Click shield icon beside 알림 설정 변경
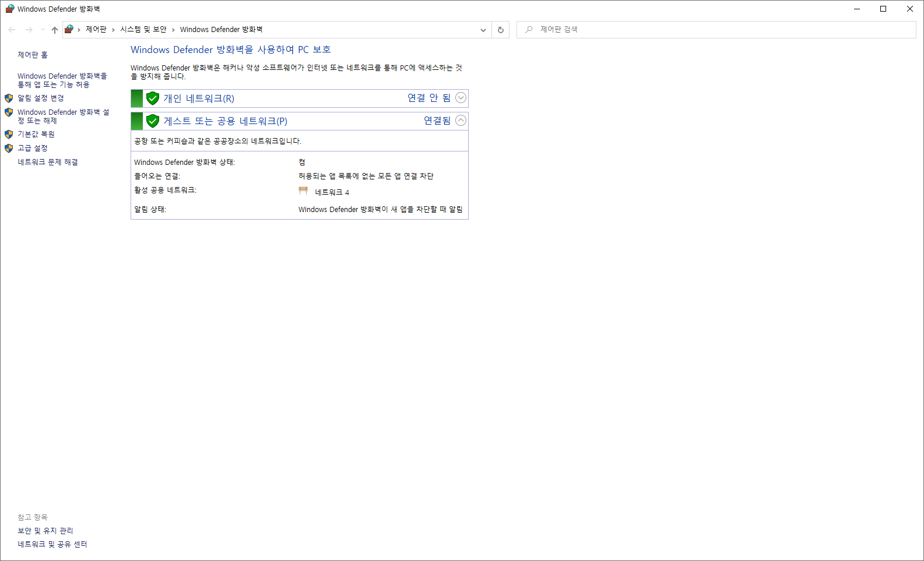 pos(9,98)
